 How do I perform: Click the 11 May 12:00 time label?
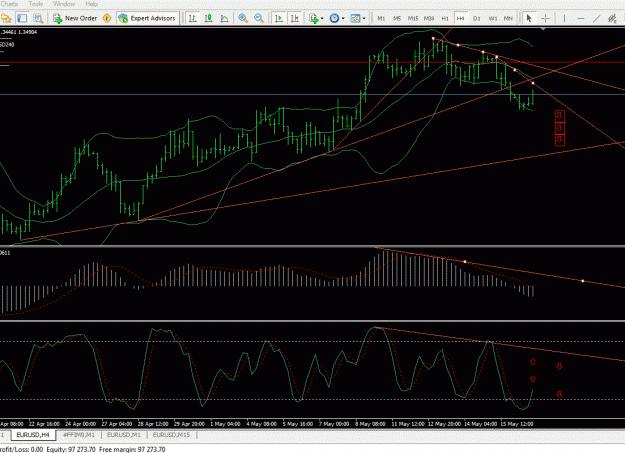(x=408, y=424)
